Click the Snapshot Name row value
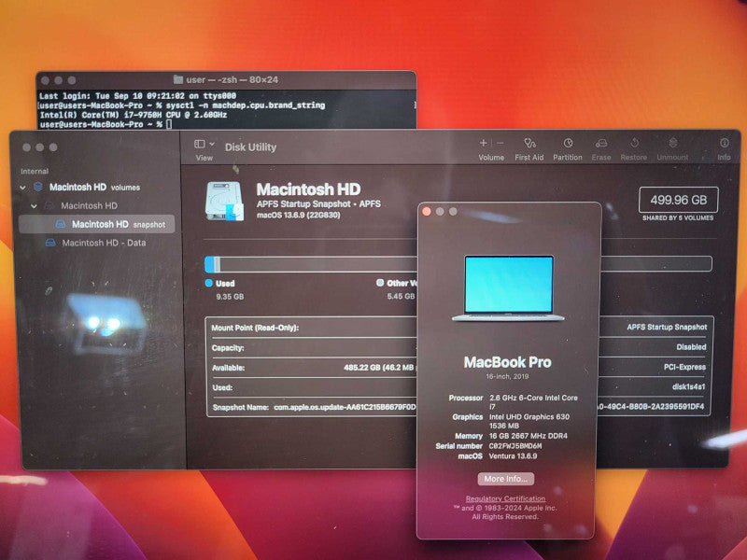 pos(345,408)
